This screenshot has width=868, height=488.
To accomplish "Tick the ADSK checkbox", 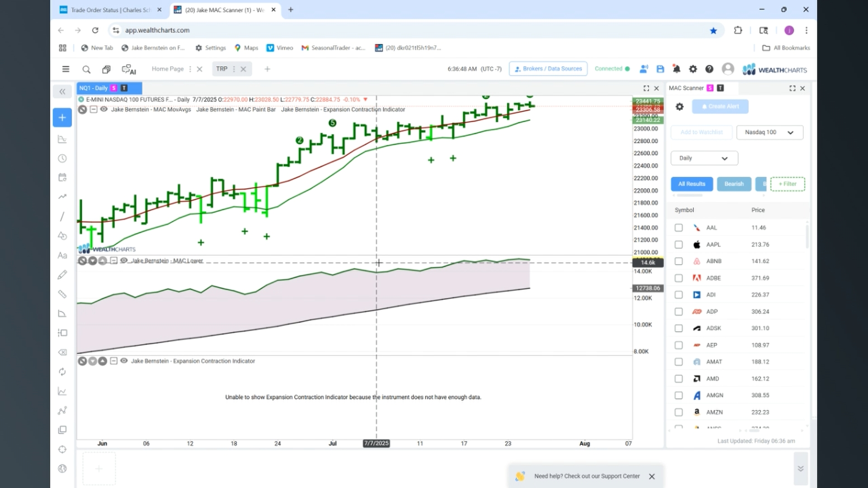I will [679, 328].
